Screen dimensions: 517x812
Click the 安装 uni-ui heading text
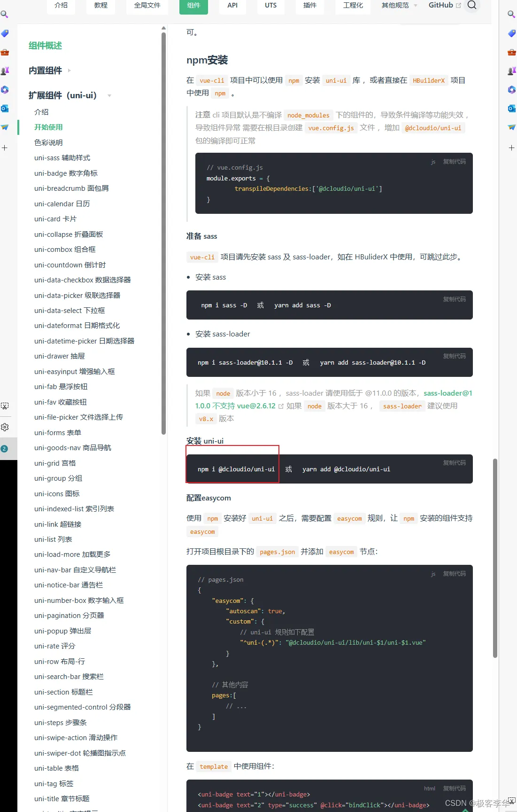point(205,441)
